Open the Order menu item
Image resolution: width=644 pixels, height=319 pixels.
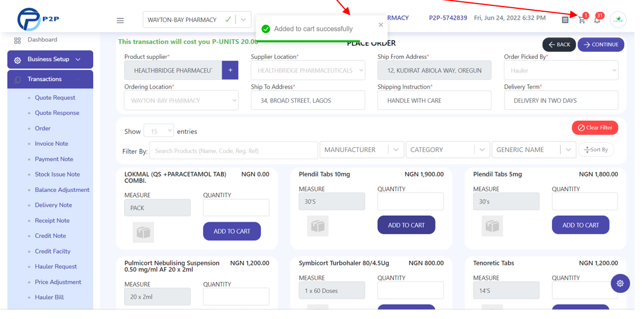43,128
